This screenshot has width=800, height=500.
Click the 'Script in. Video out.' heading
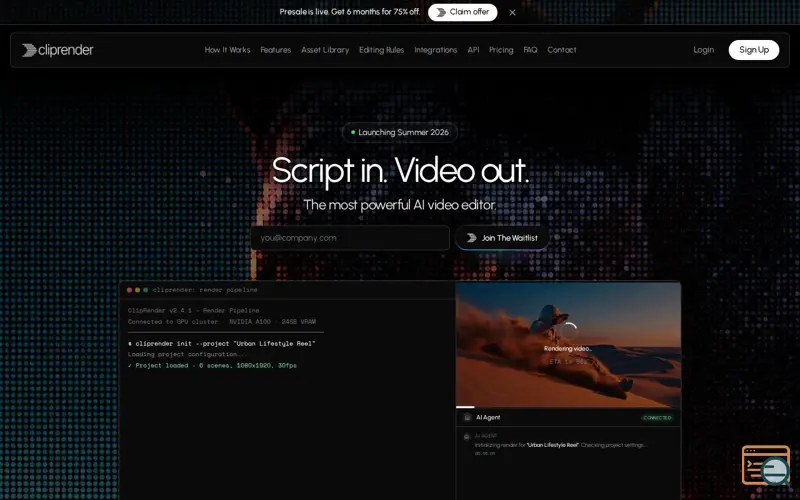pos(400,170)
